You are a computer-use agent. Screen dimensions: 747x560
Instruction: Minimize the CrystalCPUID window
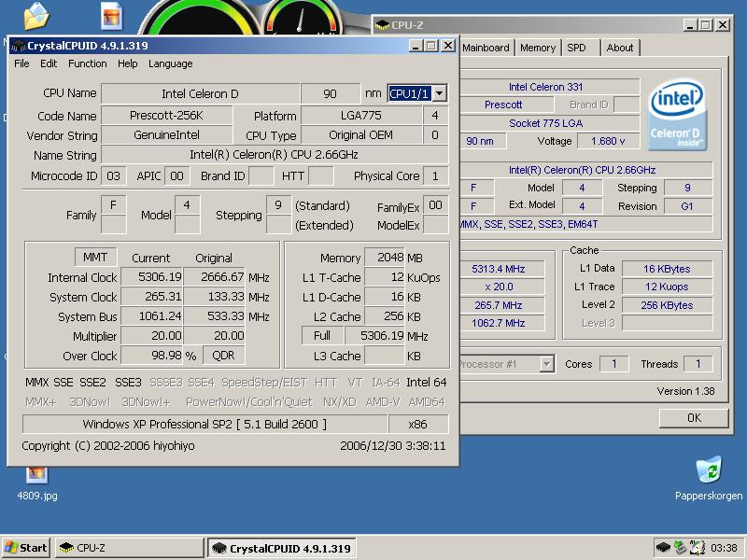point(416,46)
